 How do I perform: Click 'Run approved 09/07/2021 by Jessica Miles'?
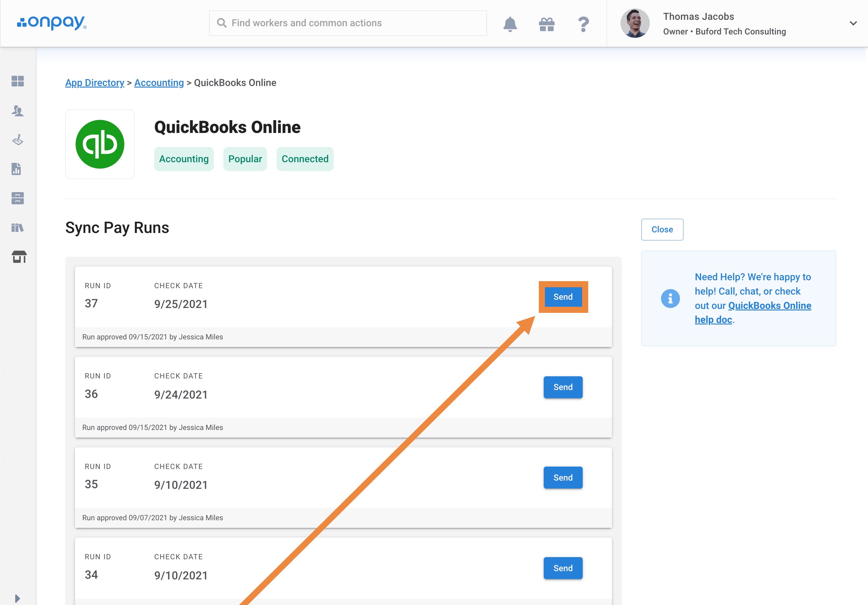pos(152,517)
